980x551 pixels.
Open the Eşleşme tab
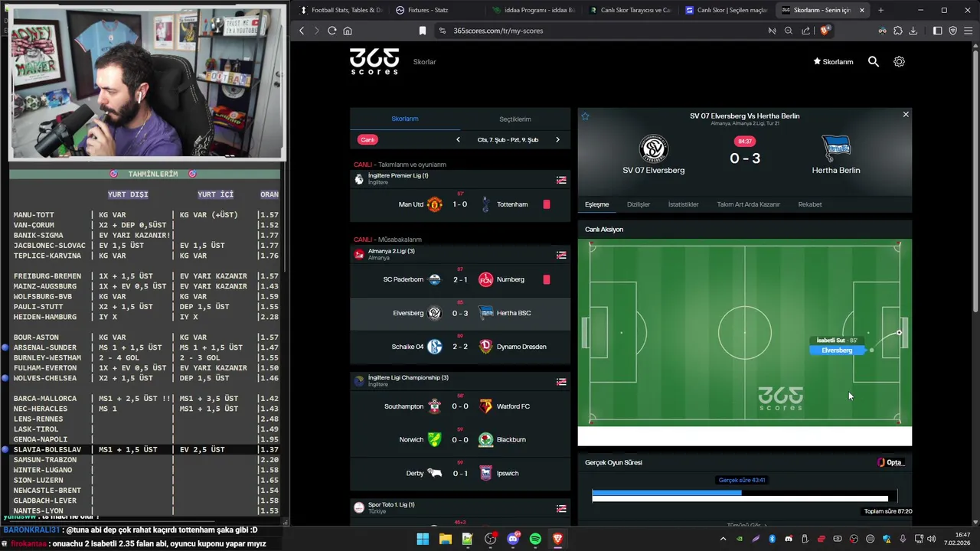[596, 204]
